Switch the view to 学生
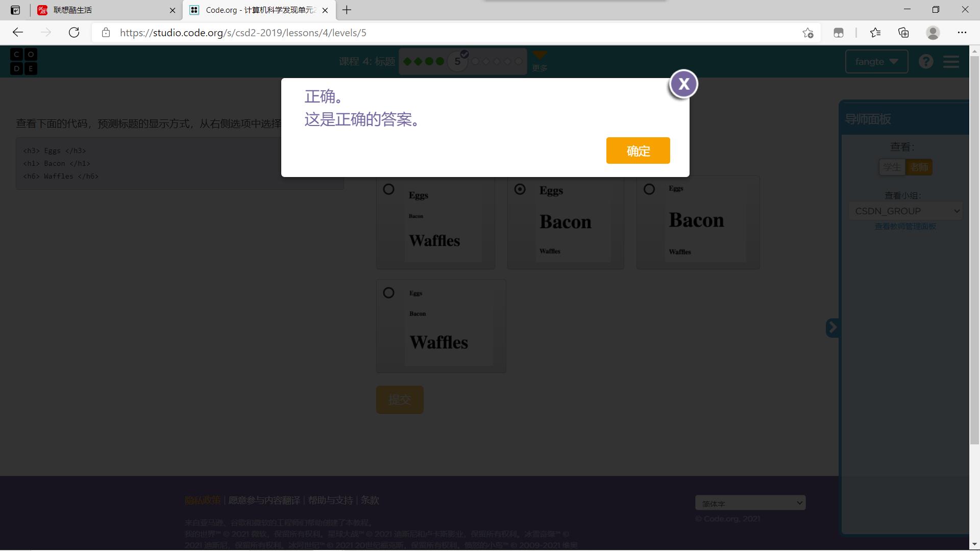This screenshot has width=980, height=551. coord(892,167)
